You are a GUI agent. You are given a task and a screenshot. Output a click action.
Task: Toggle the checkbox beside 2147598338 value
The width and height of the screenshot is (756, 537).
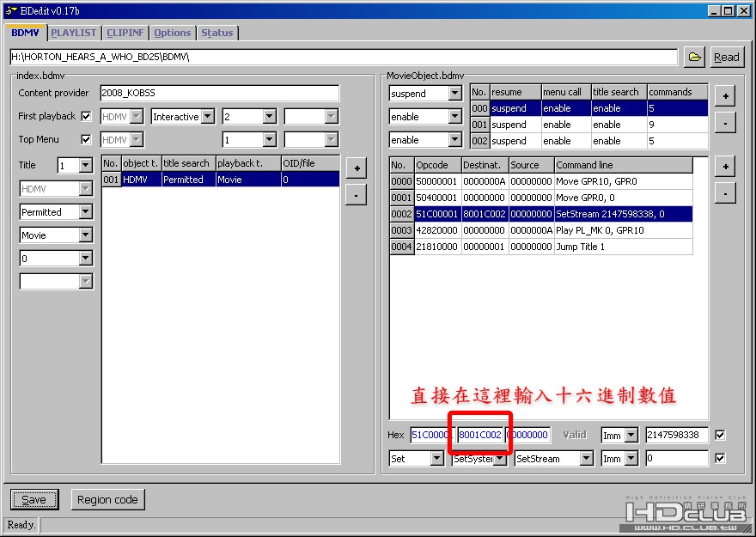point(720,435)
